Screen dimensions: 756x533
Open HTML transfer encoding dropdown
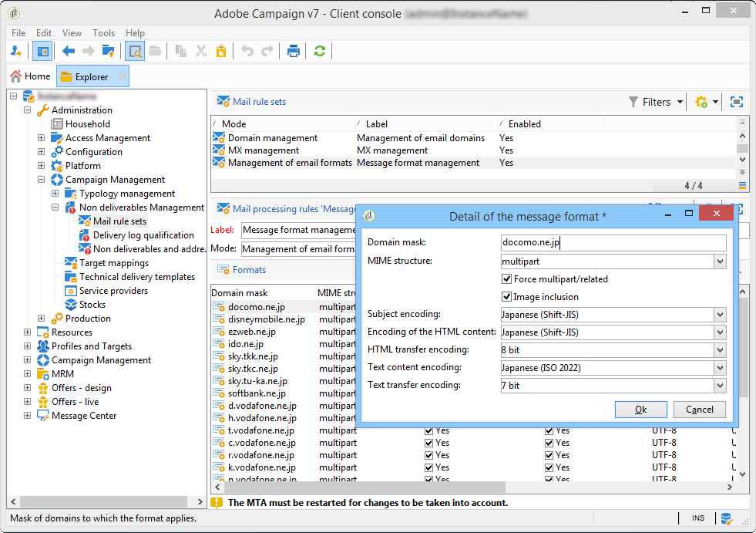click(x=720, y=350)
